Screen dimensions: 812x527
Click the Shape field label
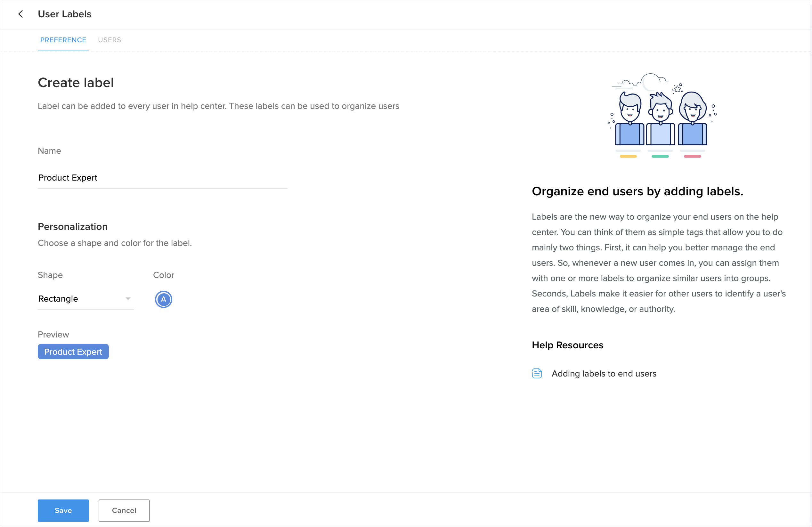click(x=50, y=275)
